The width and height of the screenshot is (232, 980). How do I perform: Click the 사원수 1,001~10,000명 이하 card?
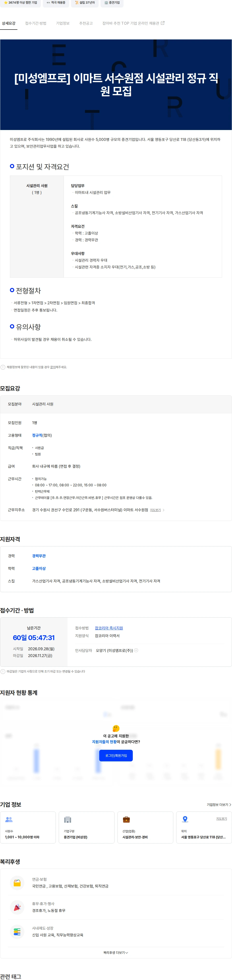[x=28, y=827]
